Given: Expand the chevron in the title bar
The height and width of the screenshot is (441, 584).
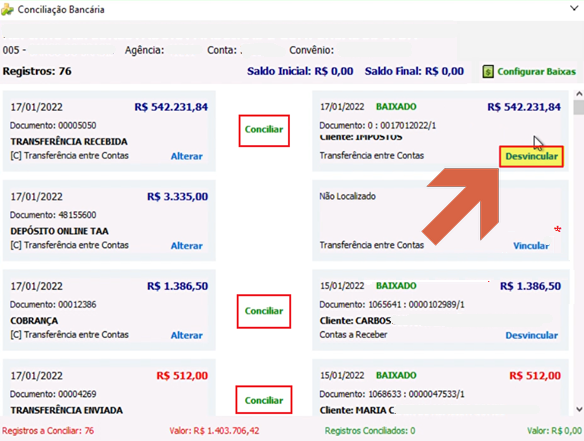Looking at the screenshot, I should click(x=574, y=8).
